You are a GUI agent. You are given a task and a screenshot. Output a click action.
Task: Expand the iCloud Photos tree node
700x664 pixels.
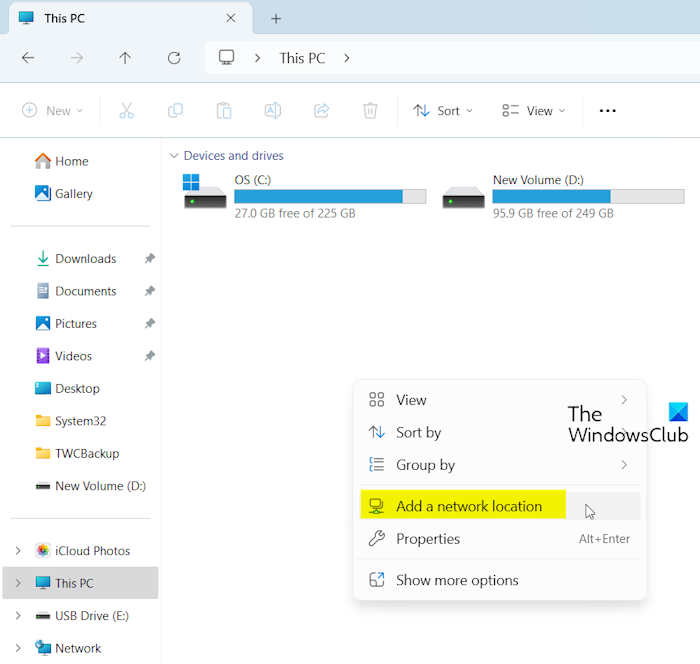(x=17, y=551)
